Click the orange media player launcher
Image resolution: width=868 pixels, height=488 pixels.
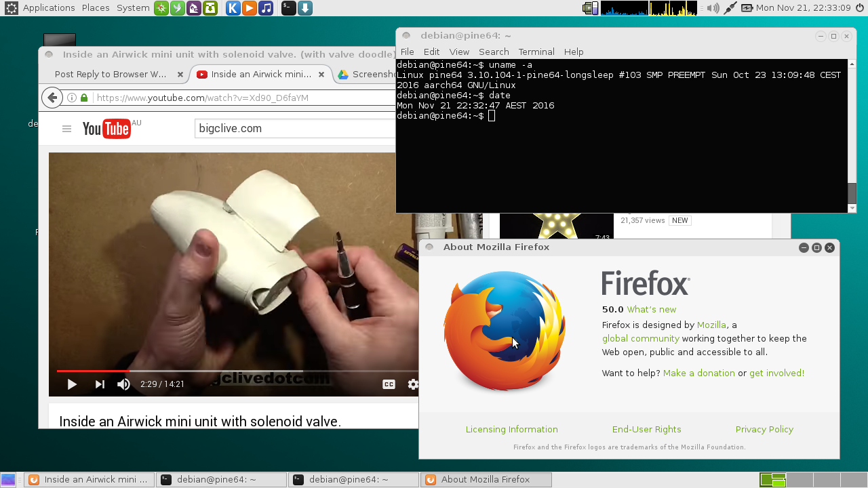click(x=250, y=8)
